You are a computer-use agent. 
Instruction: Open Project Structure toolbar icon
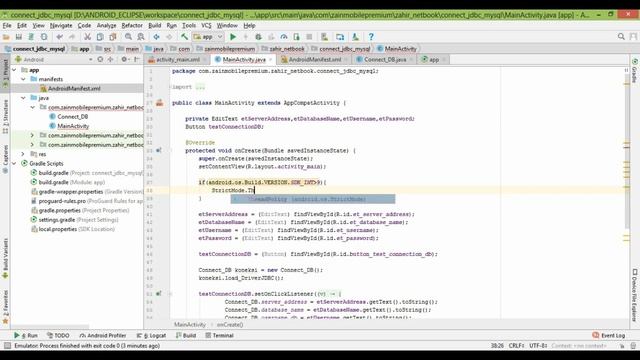340,37
